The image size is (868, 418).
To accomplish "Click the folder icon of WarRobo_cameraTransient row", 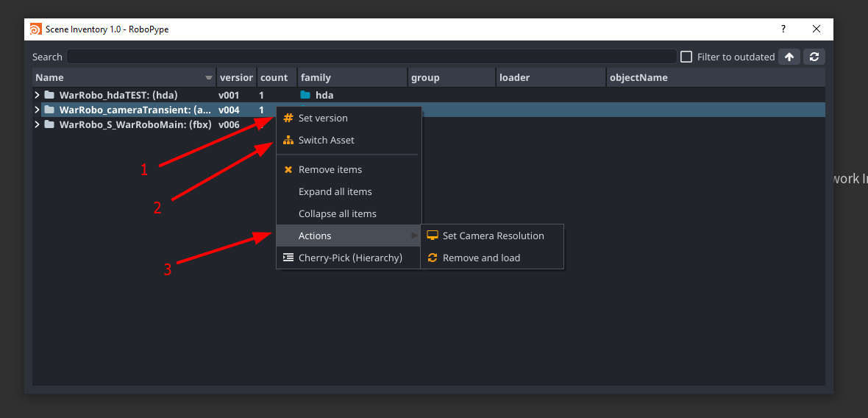I will tap(49, 110).
